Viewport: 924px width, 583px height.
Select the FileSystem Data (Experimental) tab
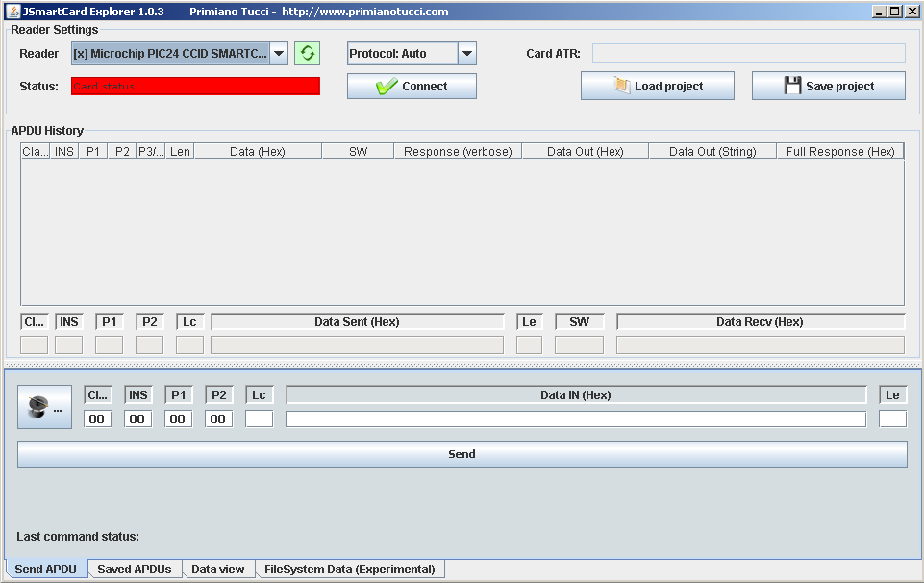click(349, 570)
